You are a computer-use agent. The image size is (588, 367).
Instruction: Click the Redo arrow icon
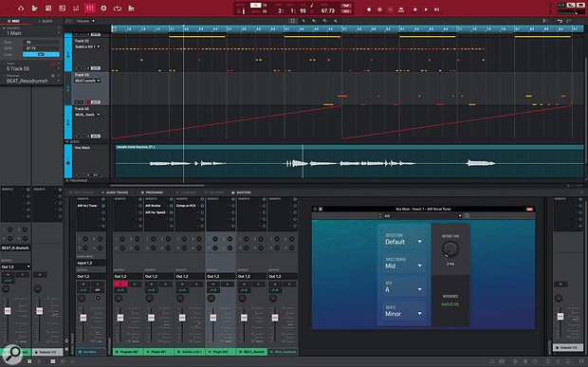point(569,21)
